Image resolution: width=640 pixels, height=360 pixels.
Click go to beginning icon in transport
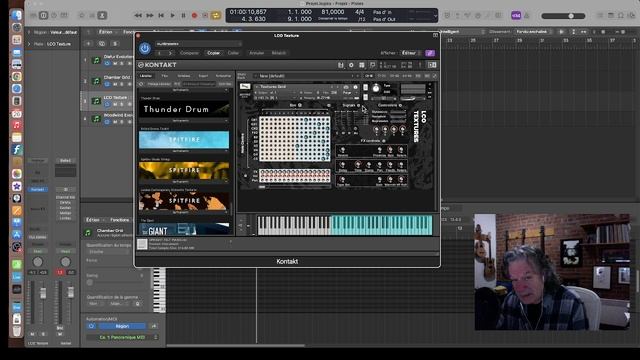161,16
